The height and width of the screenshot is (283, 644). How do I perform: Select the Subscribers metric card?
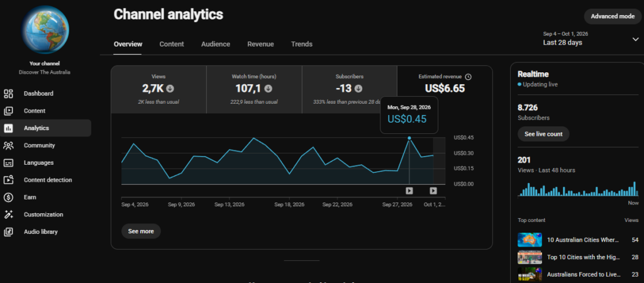pyautogui.click(x=350, y=89)
